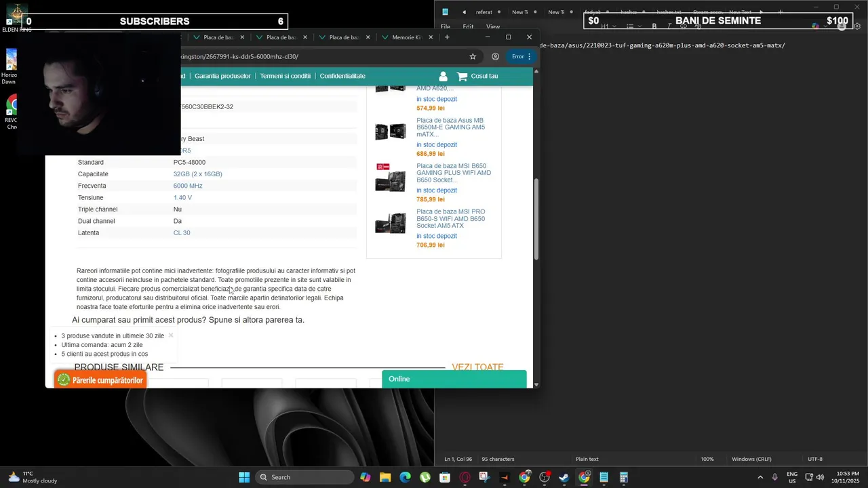The image size is (868, 488).
Task: Open a new browser tab with the plus
Action: (x=447, y=37)
